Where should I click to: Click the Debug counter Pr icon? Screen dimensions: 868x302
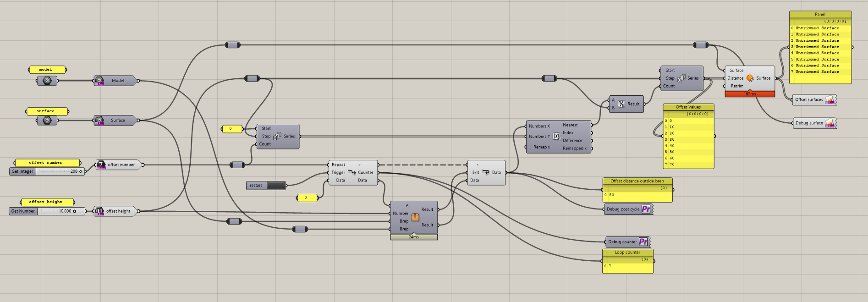click(x=643, y=242)
